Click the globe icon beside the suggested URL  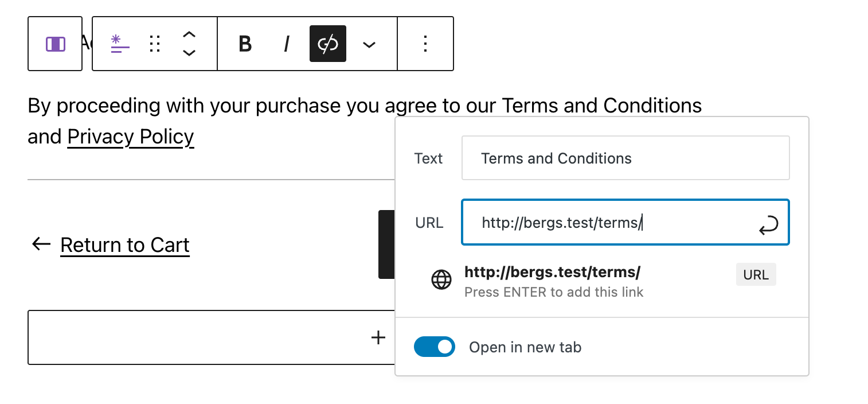coord(441,279)
